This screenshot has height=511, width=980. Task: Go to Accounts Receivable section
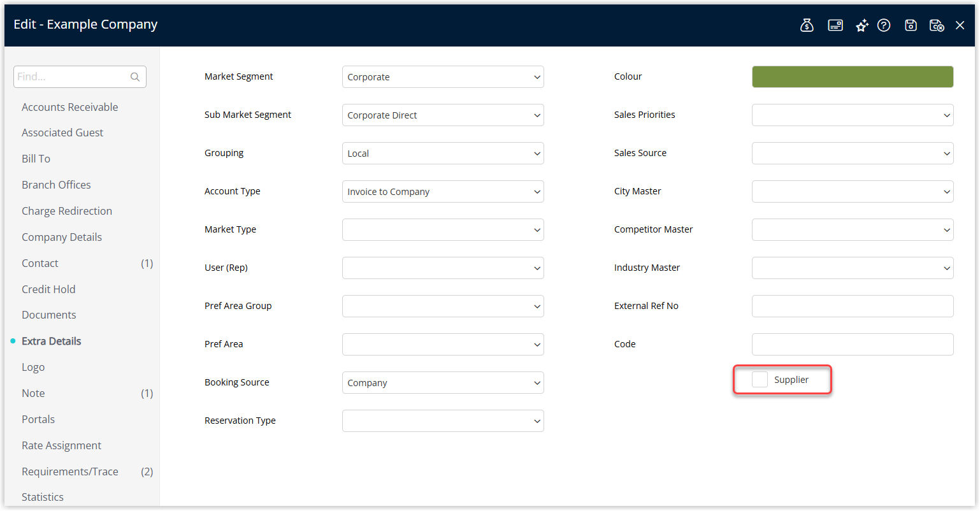click(70, 107)
